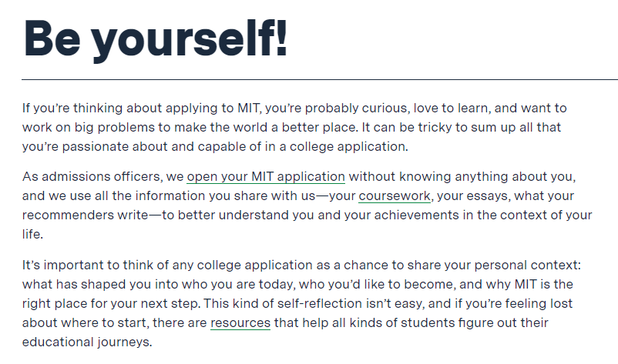Visit the 'resources' link
Viewport: 618px width, 364px height.
point(240,323)
